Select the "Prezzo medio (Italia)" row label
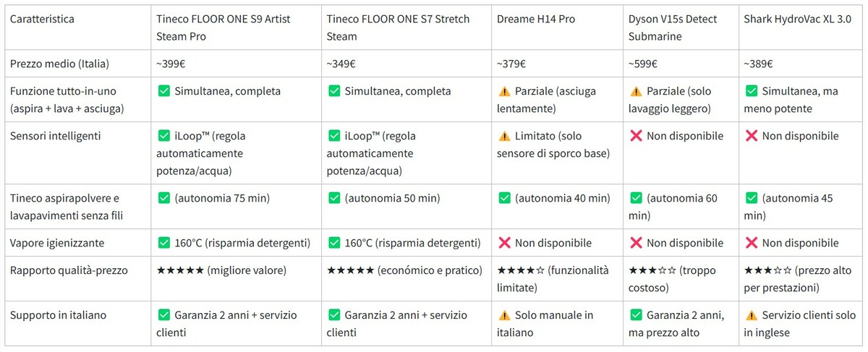868x352 pixels. (x=59, y=64)
